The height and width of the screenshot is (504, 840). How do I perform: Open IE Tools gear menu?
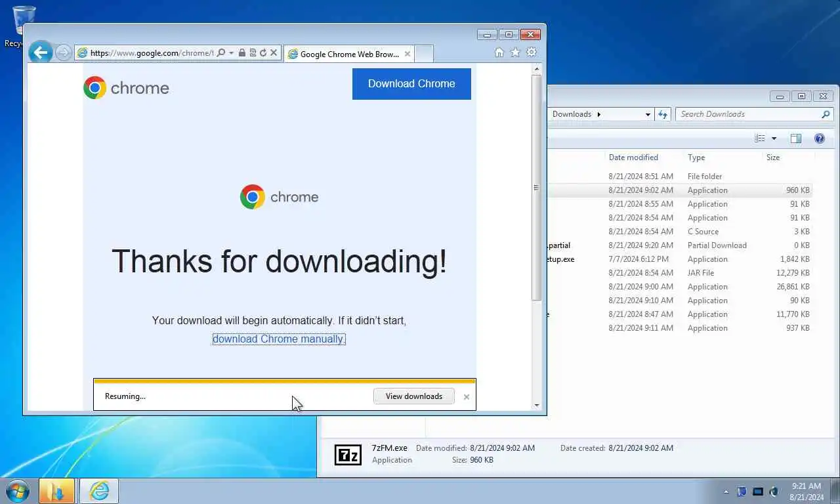point(532,52)
